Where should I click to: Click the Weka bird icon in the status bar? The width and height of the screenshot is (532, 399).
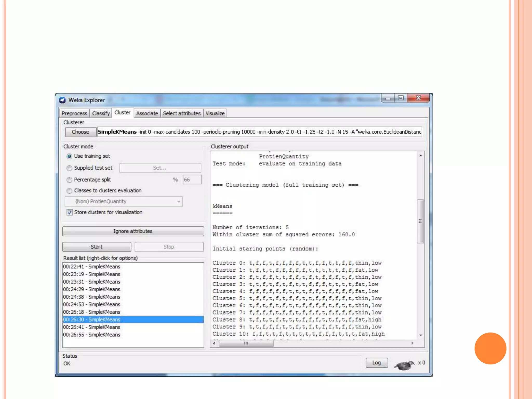tap(404, 365)
